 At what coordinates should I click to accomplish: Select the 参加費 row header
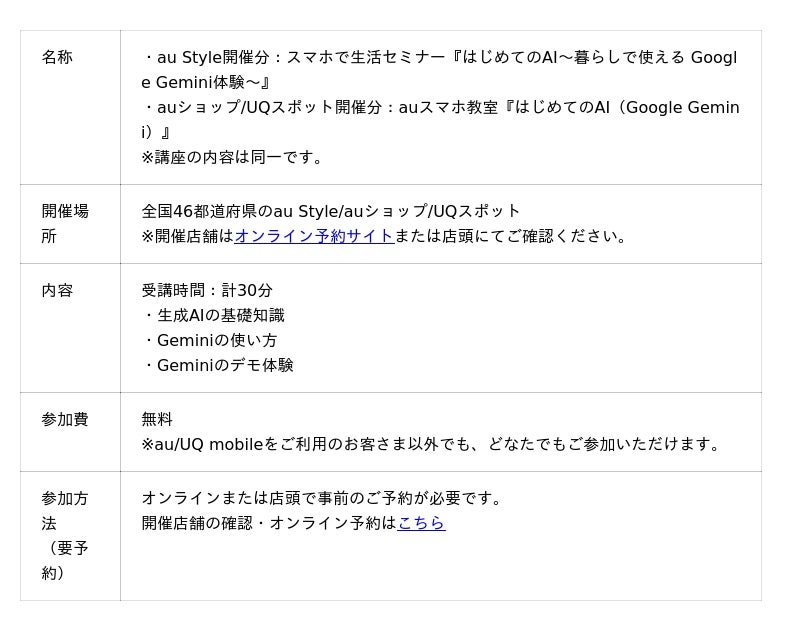(x=65, y=420)
